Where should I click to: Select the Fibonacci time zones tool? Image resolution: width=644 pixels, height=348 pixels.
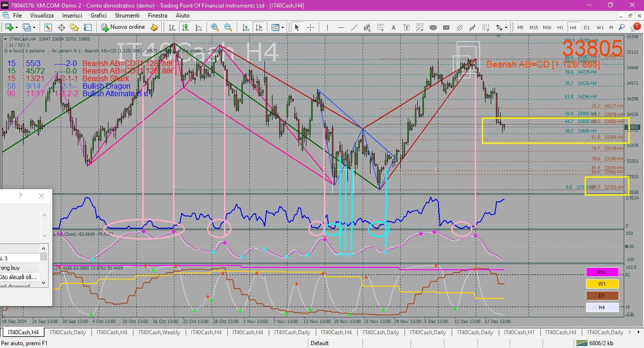(486, 27)
